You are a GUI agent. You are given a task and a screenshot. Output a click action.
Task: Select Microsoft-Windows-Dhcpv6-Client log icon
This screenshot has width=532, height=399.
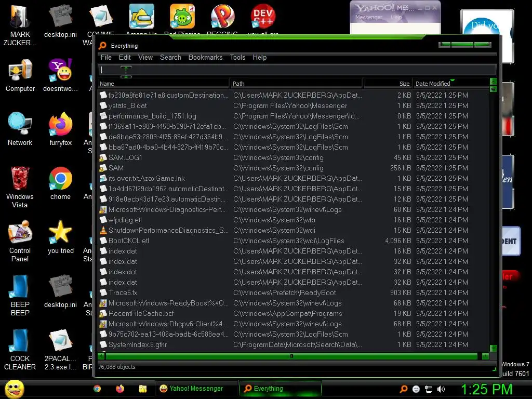click(103, 324)
